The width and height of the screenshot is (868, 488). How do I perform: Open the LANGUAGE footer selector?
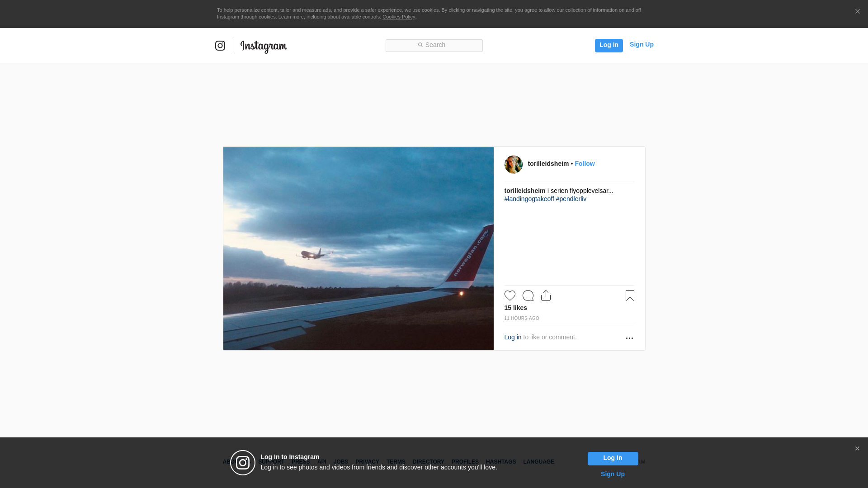(x=538, y=462)
